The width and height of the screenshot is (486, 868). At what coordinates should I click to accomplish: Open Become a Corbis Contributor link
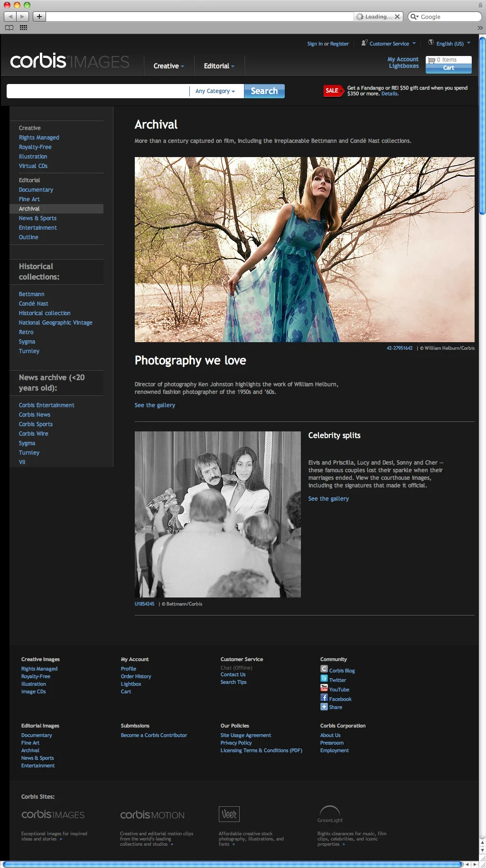point(154,735)
